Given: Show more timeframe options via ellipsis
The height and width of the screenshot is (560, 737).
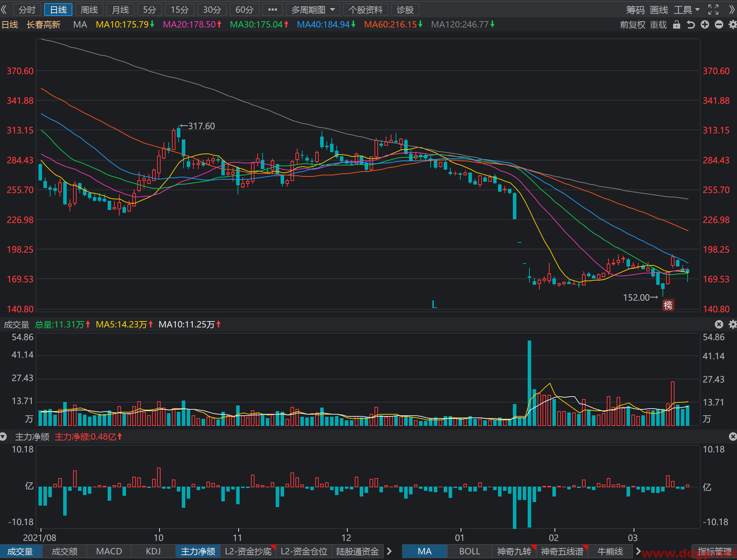Looking at the screenshot, I should [272, 10].
